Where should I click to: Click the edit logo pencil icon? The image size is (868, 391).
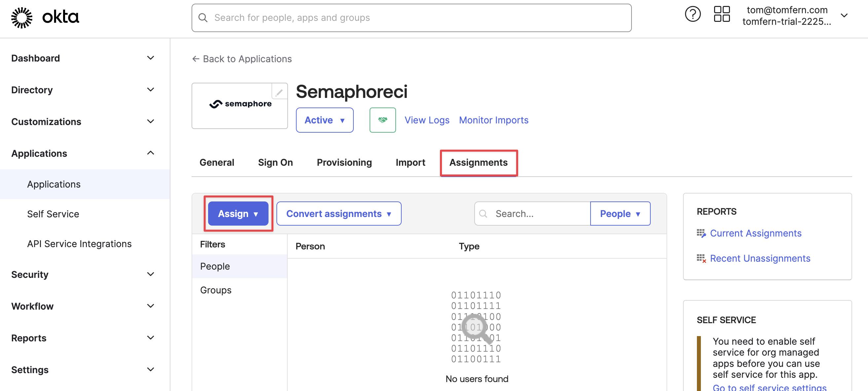pos(279,91)
